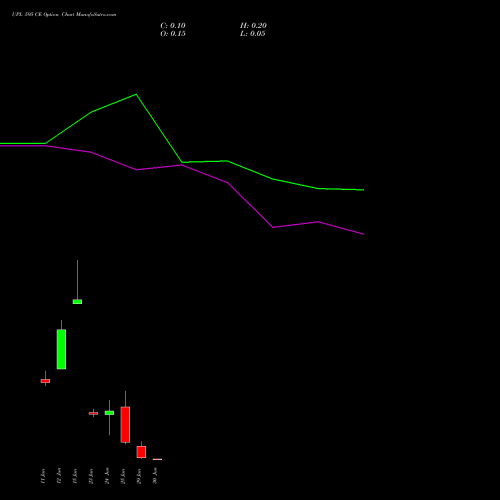Viewport: 500px width, 500px height.
Task: Click the 30 Jun date label
Action: (x=155, y=476)
